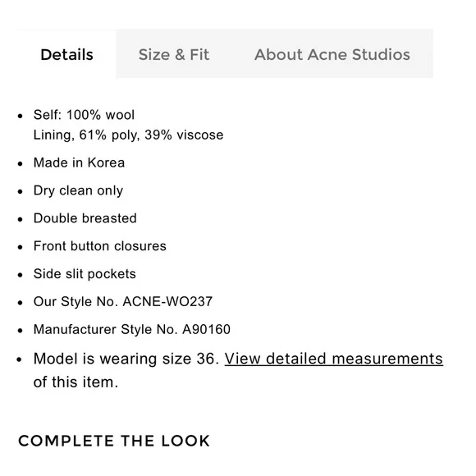476x476 pixels.
Task: Click the Side slit pockets list item
Action: (x=85, y=274)
